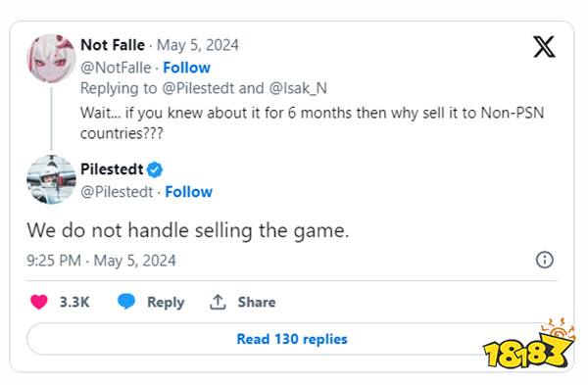The width and height of the screenshot is (588, 385).
Task: Open the 9:25 PM May 5, 2024 timestamp
Action: click(101, 261)
